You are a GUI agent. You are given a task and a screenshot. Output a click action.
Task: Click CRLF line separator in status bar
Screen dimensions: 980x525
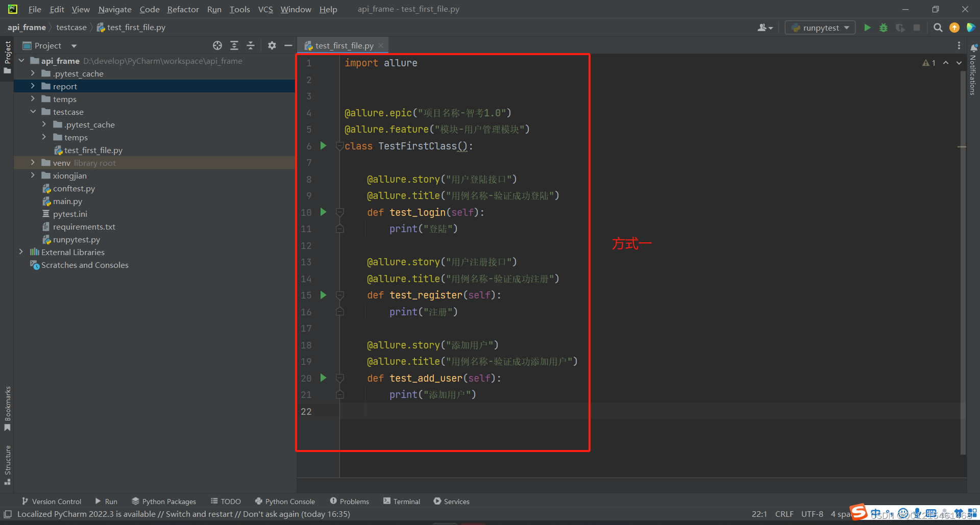point(784,514)
